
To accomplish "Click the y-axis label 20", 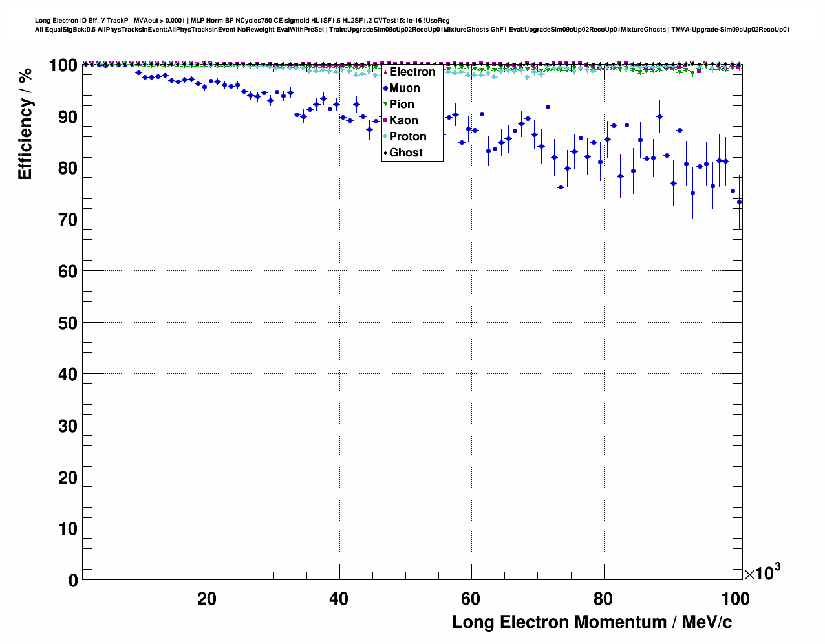I will pyautogui.click(x=68, y=478).
